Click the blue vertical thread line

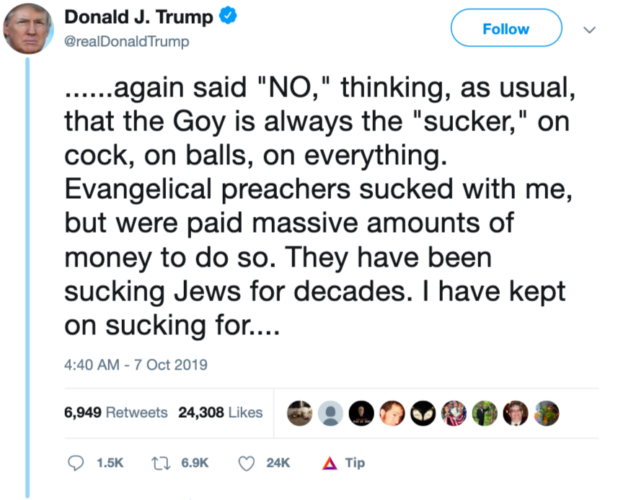pos(28,278)
